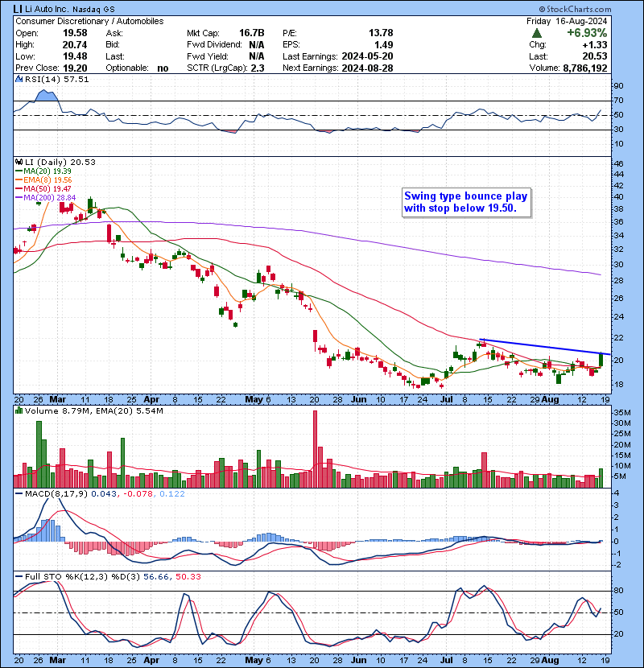Select the Low value 19.48
Image resolution: width=644 pixels, height=668 pixels.
coord(75,56)
